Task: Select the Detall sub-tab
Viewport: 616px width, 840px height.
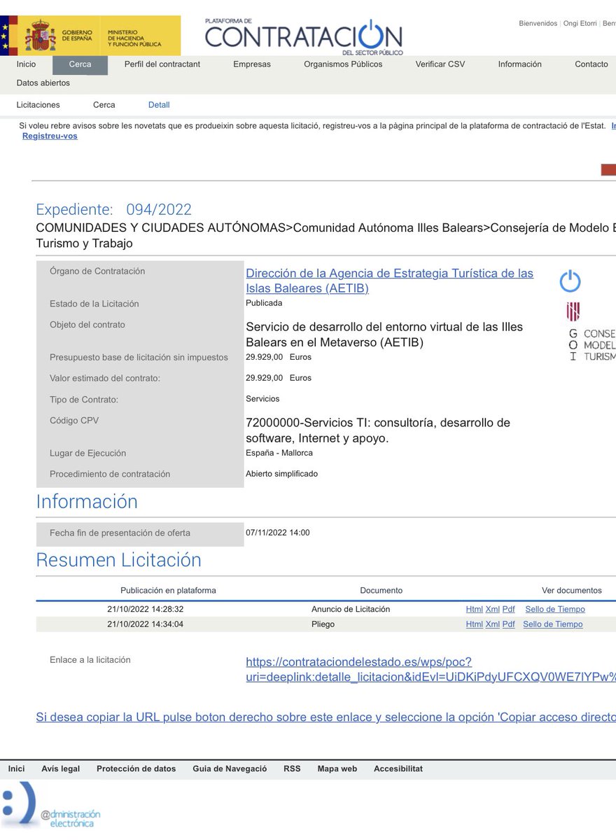Action: pos(159,105)
